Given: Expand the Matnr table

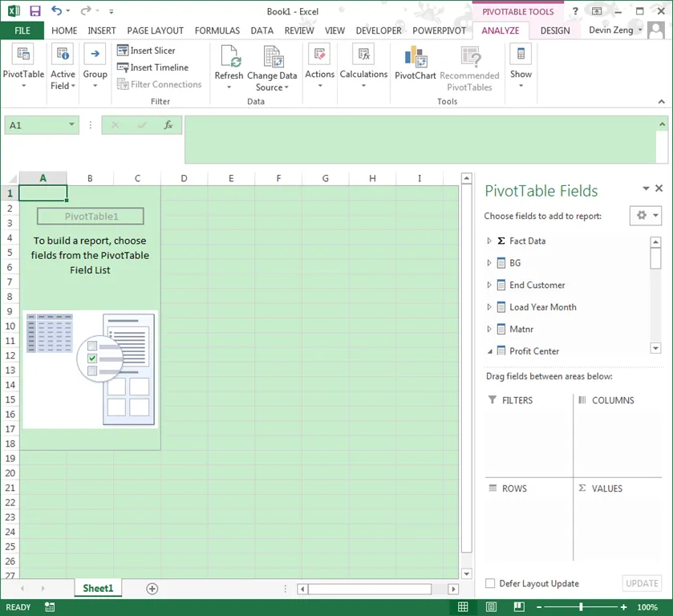Looking at the screenshot, I should [x=489, y=329].
